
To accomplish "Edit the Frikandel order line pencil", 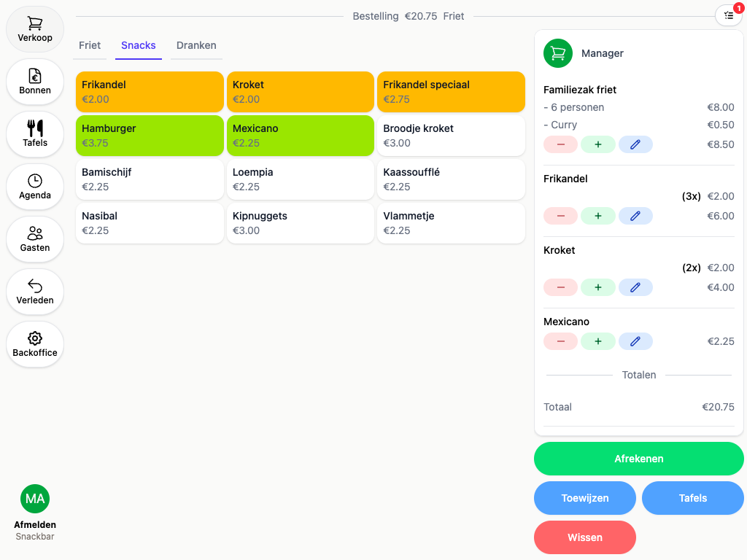I will click(x=635, y=216).
